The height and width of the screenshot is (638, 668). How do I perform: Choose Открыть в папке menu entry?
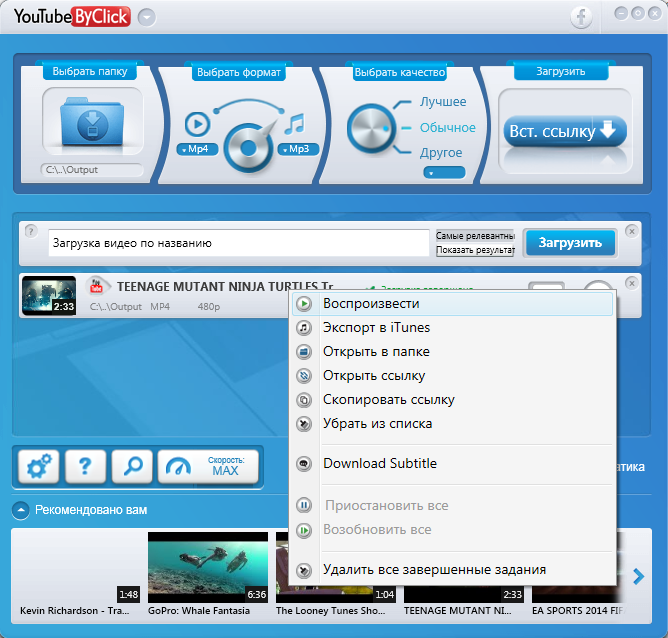point(452,352)
